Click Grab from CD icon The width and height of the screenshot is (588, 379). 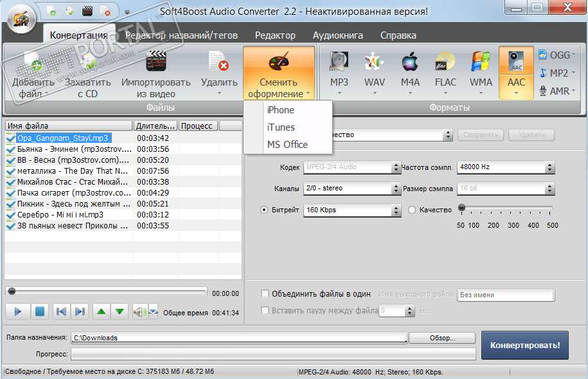pos(88,62)
